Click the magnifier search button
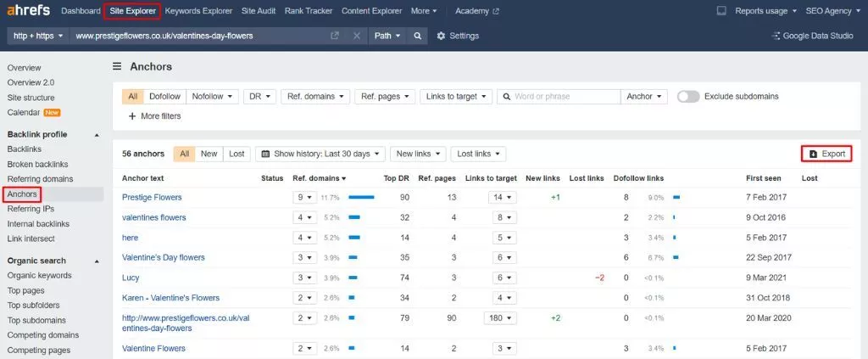Viewport: 868px width, 359px height. point(417,36)
